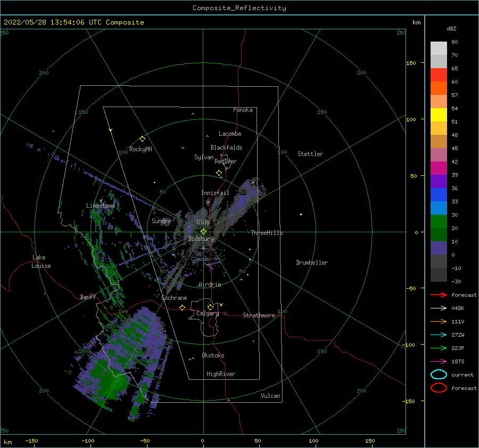479x448 pixels.
Task: Click the ThreeHills label
Action: tap(267, 233)
